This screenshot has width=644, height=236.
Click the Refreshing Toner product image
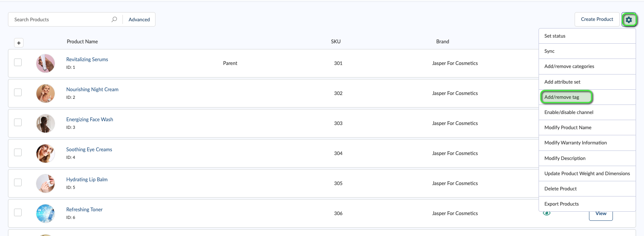pyautogui.click(x=45, y=213)
